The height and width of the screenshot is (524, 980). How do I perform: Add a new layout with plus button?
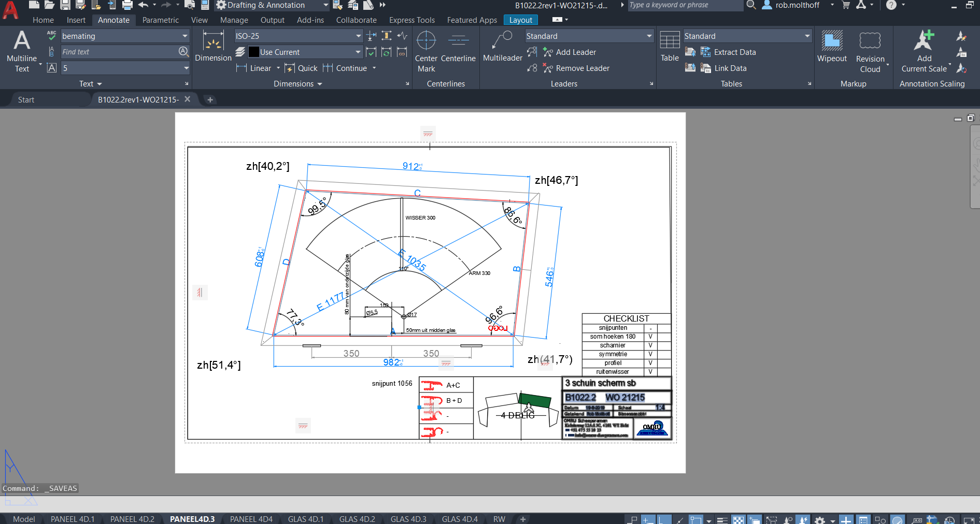click(523, 519)
